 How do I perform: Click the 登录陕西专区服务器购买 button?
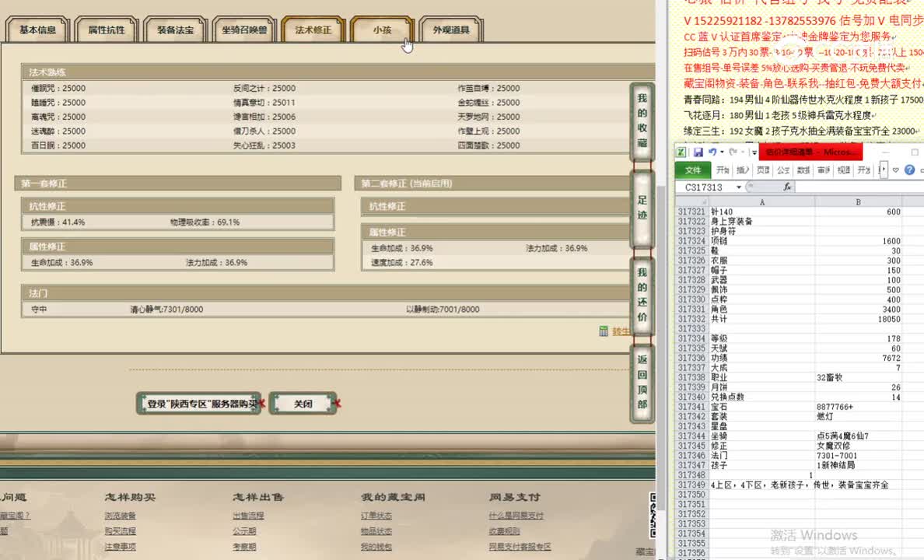point(198,403)
